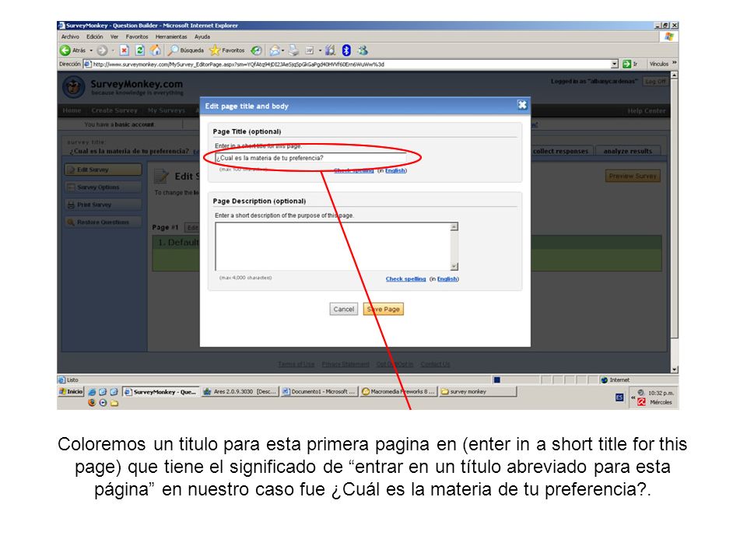
Task: Open the Mail envelope icon
Action: coord(275,50)
